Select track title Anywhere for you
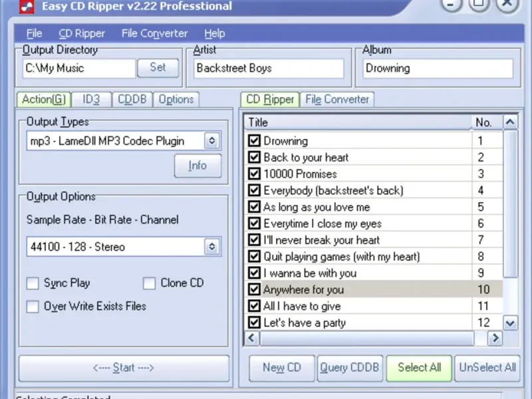The width and height of the screenshot is (532, 399). point(304,290)
